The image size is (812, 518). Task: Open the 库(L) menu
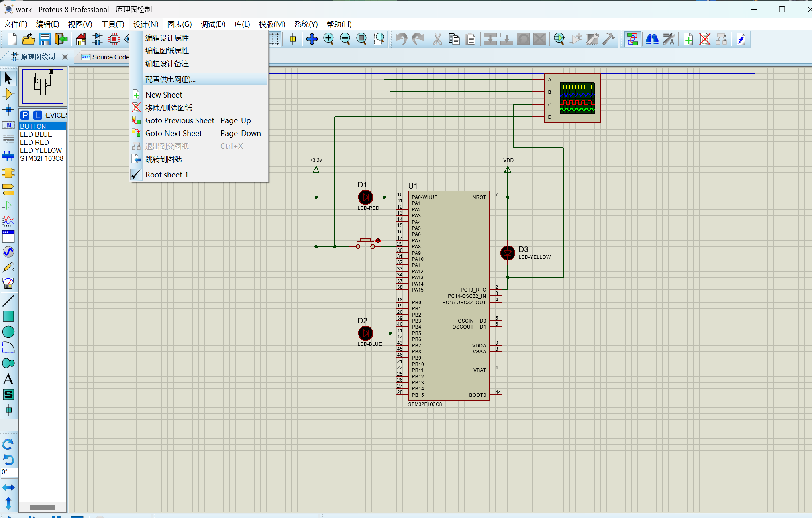242,24
